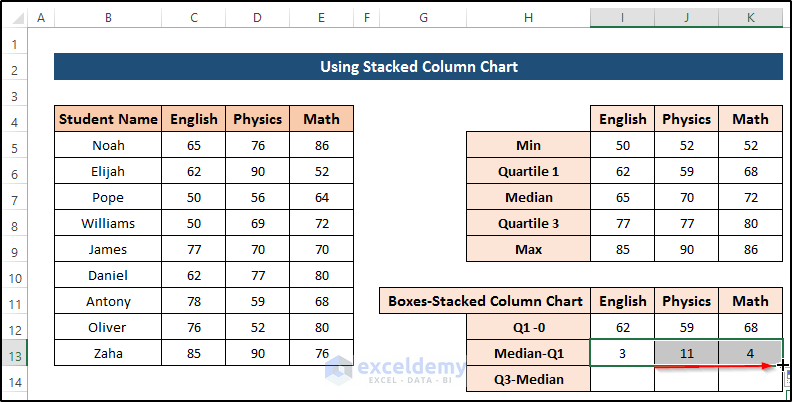Click Noah's Math score 86
Viewport: 792px width, 402px height.
(x=321, y=145)
